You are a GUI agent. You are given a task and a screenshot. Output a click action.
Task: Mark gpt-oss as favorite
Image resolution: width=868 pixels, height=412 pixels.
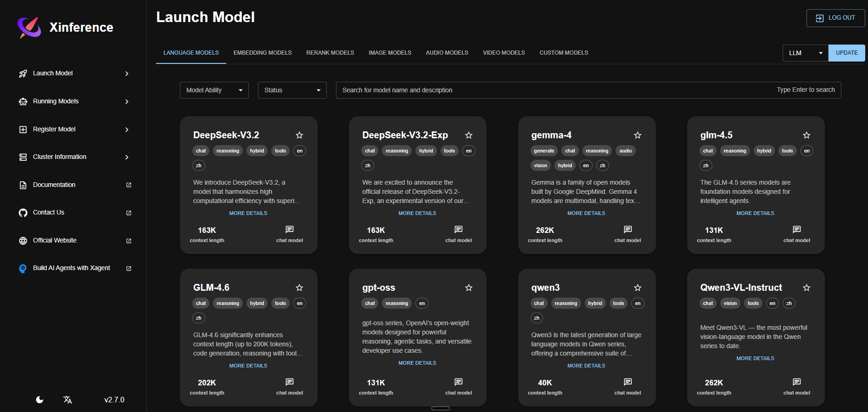[469, 288]
